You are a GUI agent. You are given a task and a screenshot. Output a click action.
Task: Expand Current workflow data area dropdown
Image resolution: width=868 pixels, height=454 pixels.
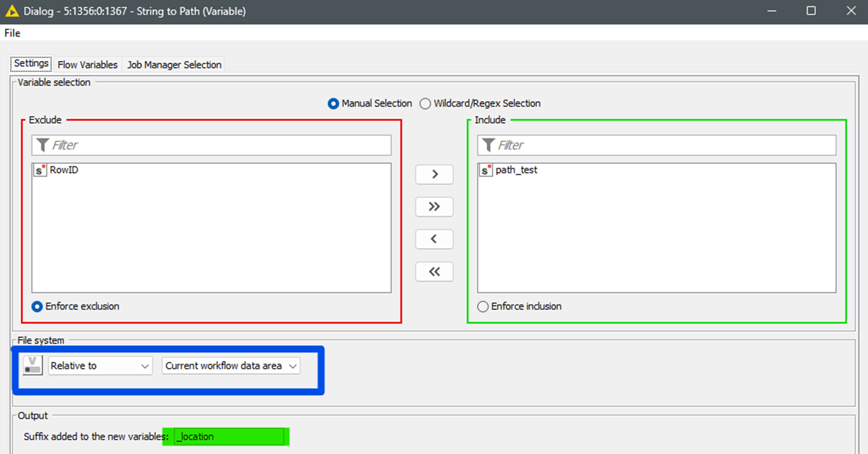(x=230, y=366)
